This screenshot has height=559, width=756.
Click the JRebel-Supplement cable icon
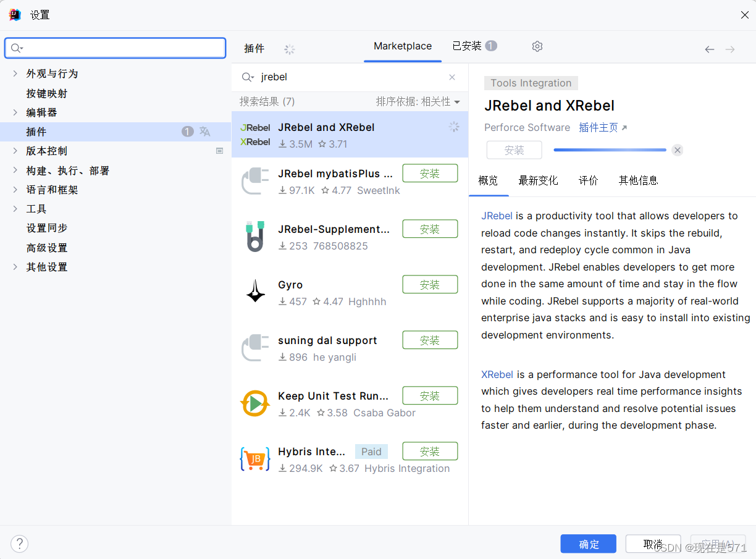point(255,237)
